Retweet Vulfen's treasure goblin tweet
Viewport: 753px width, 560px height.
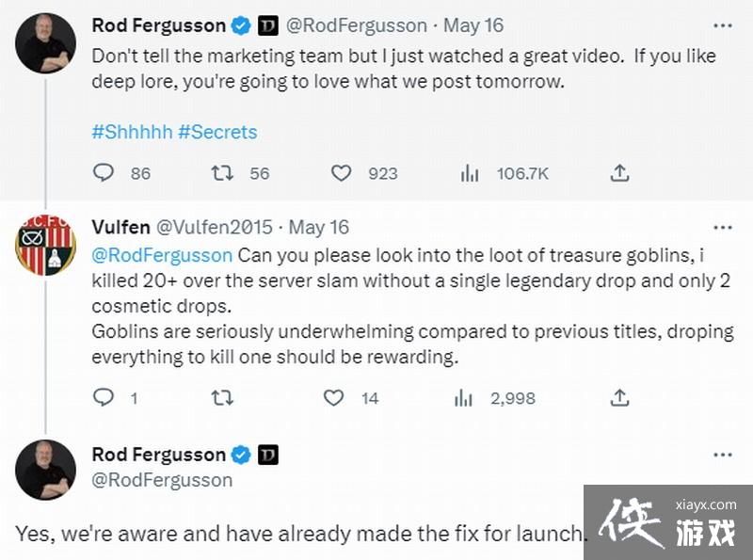222,398
